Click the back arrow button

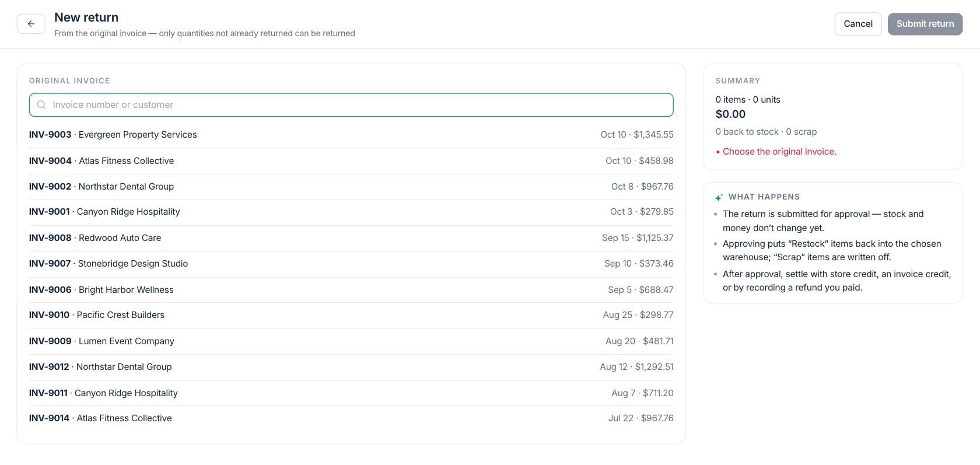(x=31, y=24)
